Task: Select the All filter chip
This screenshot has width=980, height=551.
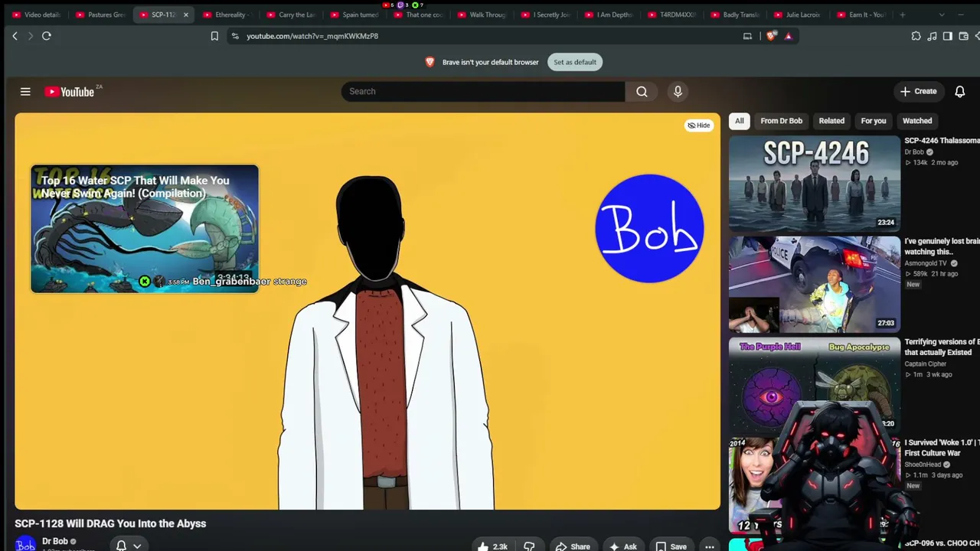Action: click(x=740, y=121)
